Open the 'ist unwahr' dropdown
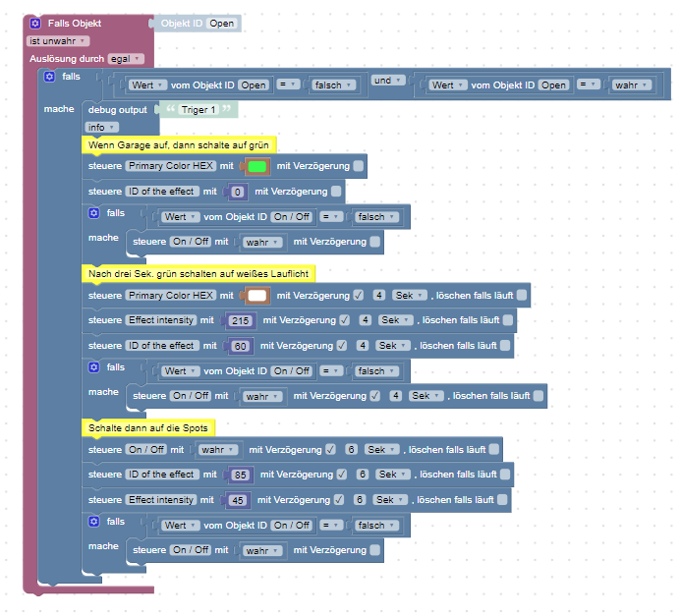This screenshot has height=616, width=681. click(58, 41)
